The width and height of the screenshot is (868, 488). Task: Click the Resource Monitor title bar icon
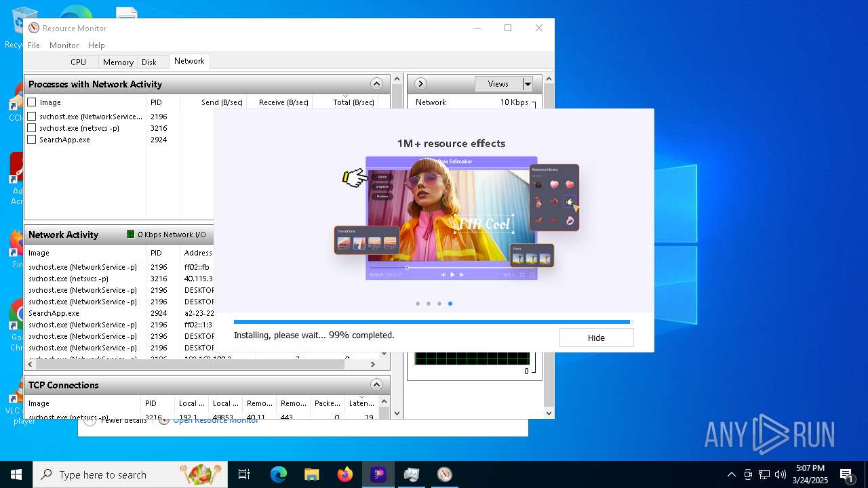[34, 28]
